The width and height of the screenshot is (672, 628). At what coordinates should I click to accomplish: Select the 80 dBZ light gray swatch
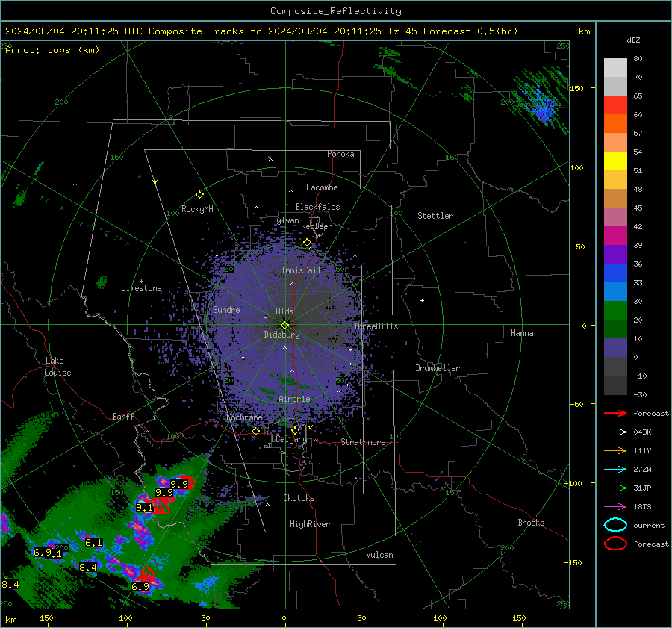tap(615, 68)
